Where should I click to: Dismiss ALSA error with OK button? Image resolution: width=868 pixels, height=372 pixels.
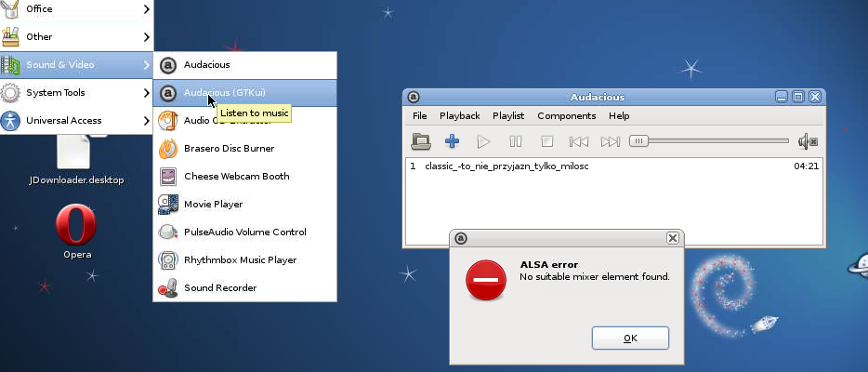point(630,339)
